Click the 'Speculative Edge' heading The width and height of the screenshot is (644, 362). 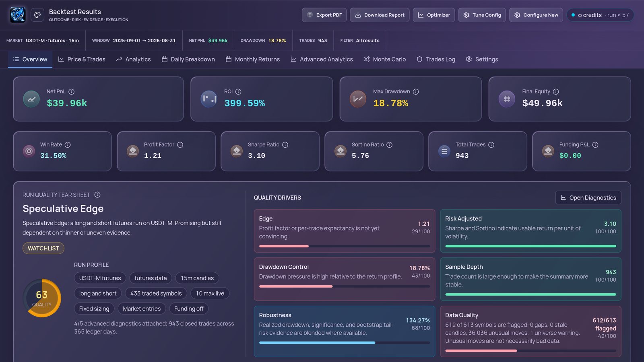point(63,209)
